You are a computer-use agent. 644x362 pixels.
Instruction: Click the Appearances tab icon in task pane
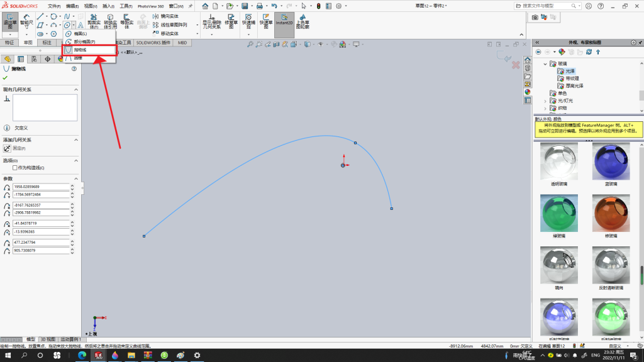click(x=528, y=92)
